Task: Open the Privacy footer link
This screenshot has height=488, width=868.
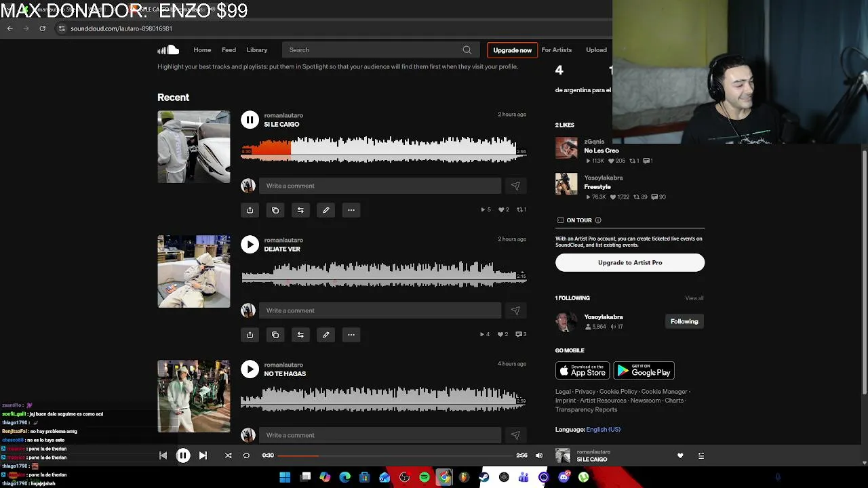Action: pyautogui.click(x=585, y=392)
